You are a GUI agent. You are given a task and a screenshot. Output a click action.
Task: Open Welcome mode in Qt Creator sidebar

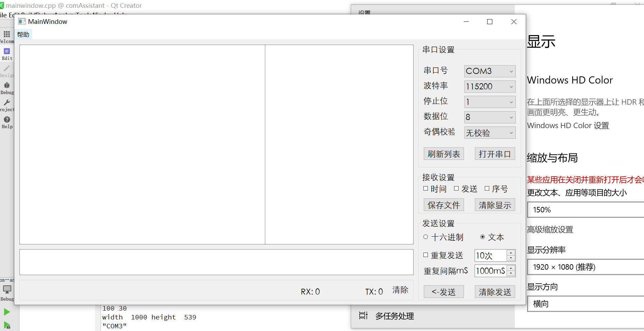(7, 37)
